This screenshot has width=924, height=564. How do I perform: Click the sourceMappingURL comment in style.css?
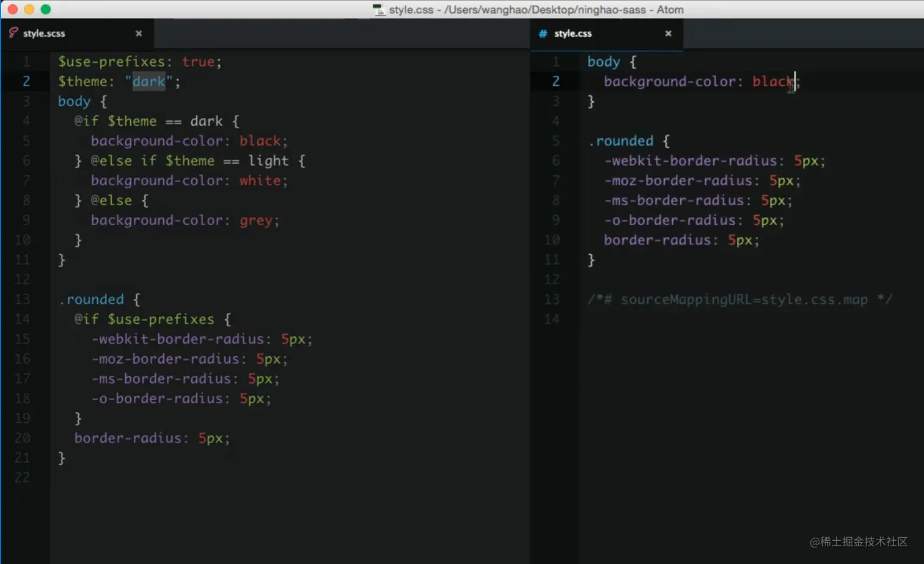740,299
